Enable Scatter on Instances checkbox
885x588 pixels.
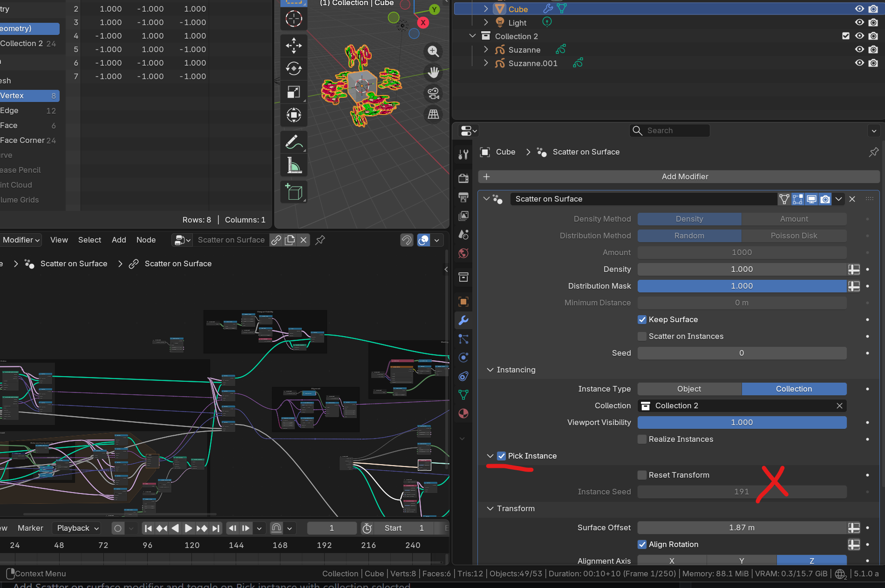pos(642,336)
